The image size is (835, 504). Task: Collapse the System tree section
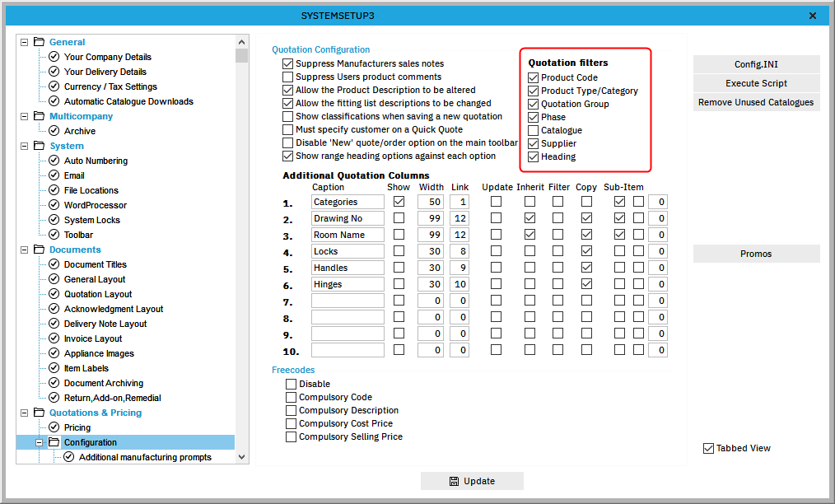pos(24,146)
